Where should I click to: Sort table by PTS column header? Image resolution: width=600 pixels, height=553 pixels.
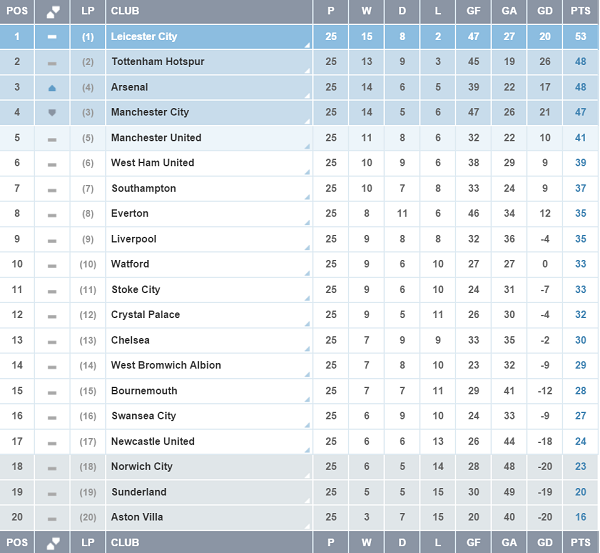(x=580, y=12)
